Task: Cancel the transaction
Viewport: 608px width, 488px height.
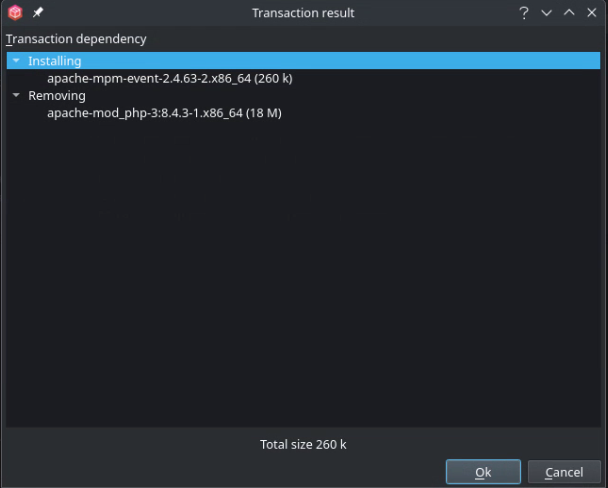Action: [564, 472]
